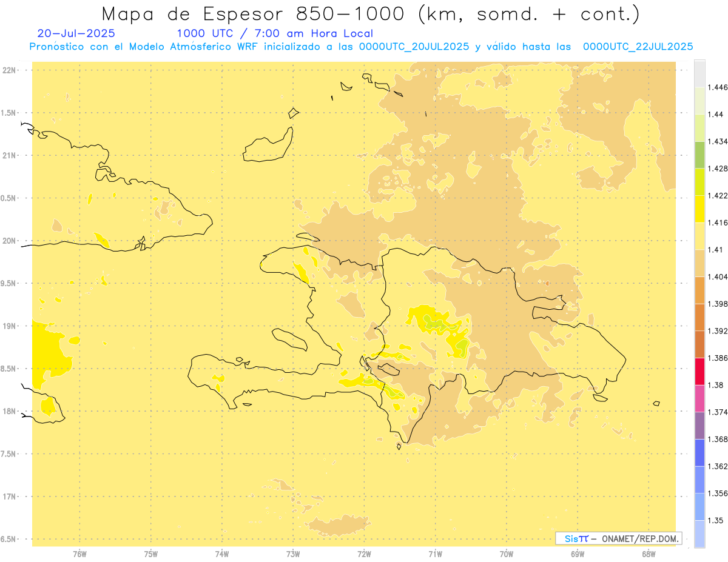
Task: Click the latitude label "22N"
Action: tap(9, 70)
